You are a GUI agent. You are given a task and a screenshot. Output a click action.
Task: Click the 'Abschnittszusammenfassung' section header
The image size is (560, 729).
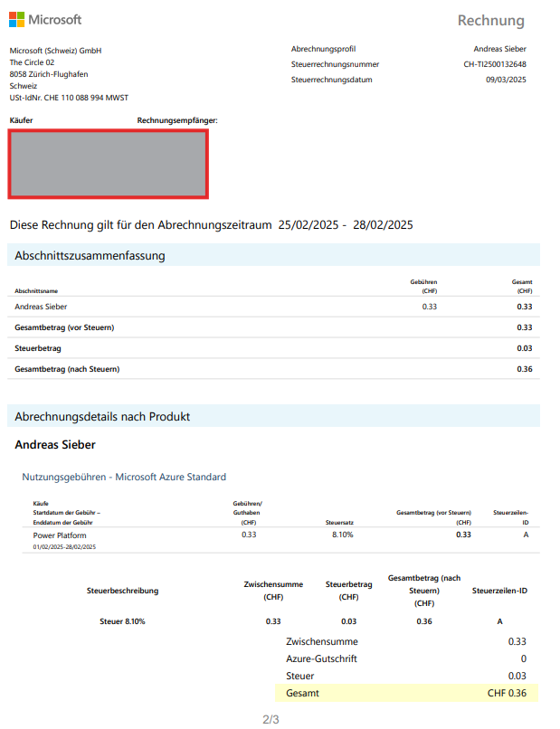click(x=90, y=256)
